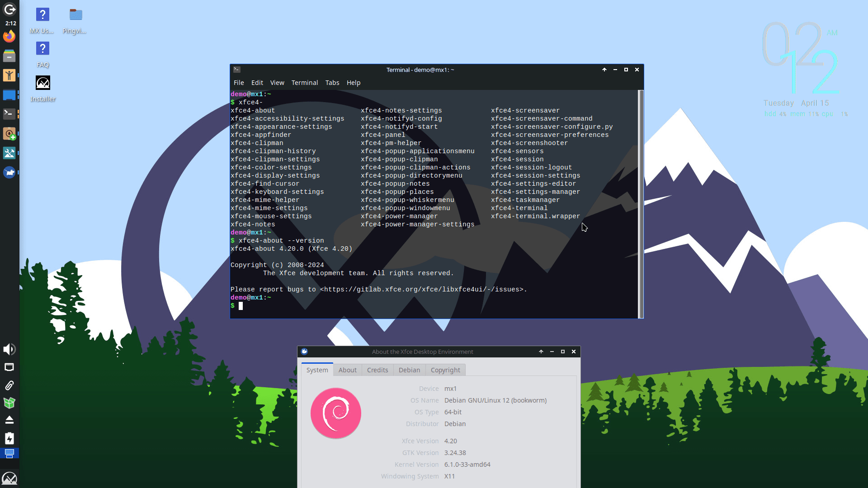
Task: Click the desktop clock widget date
Action: 796,103
